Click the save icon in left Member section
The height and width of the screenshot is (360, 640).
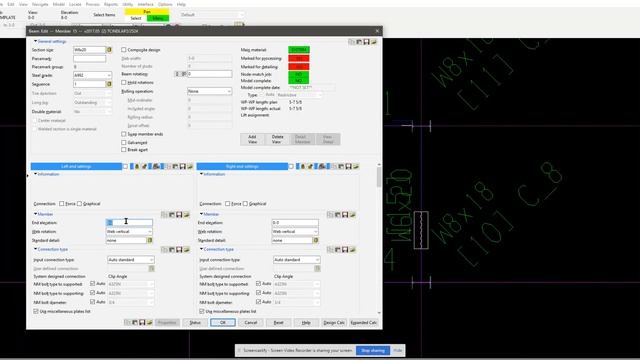[179, 215]
